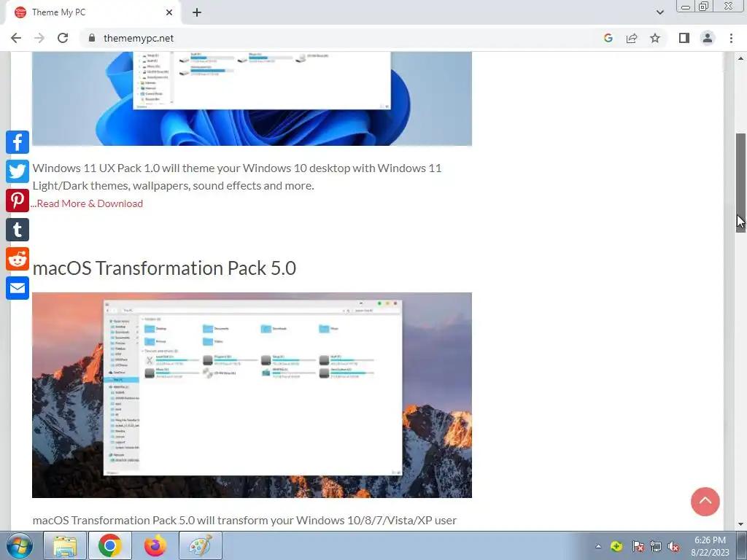The height and width of the screenshot is (560, 747).
Task: Open Action Center flag icon
Action: pyautogui.click(x=638, y=546)
